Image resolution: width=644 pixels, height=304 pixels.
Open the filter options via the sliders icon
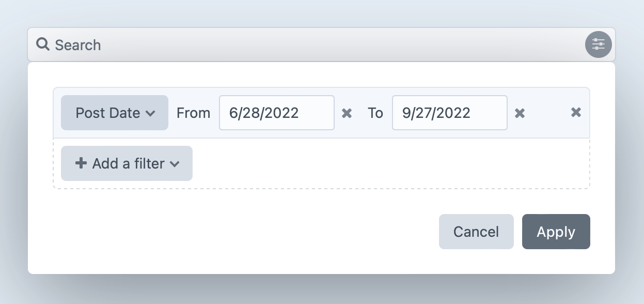click(x=598, y=44)
